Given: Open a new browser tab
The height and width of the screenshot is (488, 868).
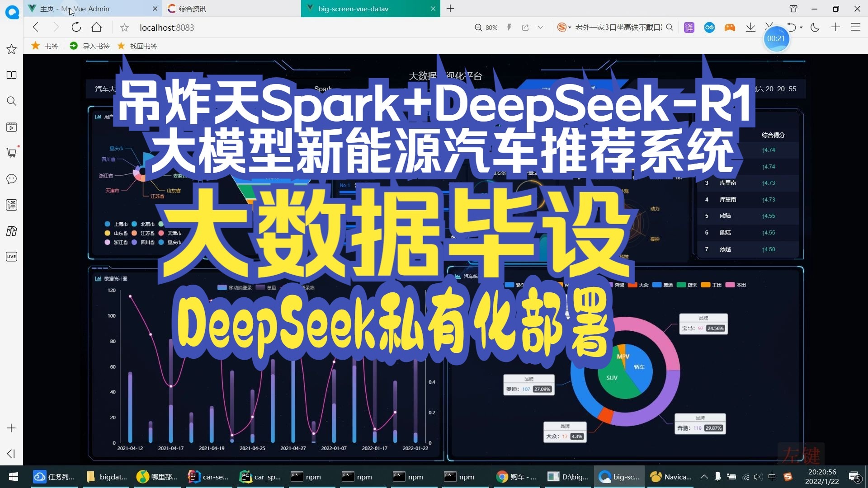Looking at the screenshot, I should [450, 9].
